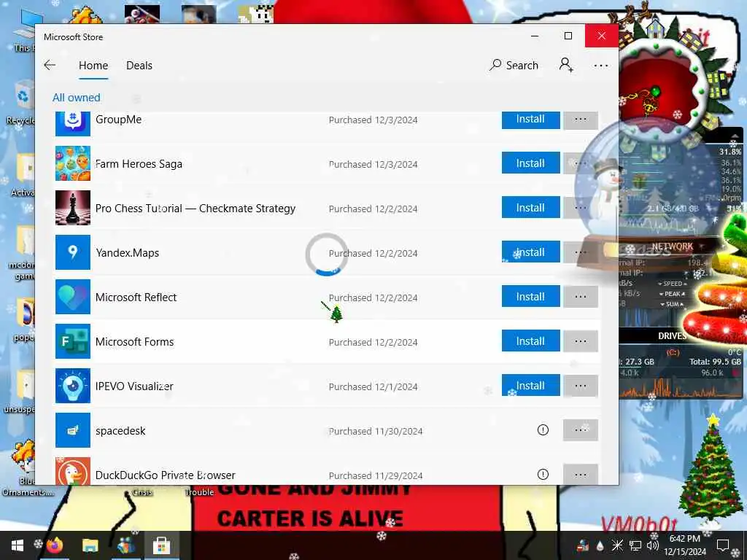
Task: Click the Microsoft Store taskbar icon
Action: (x=161, y=545)
